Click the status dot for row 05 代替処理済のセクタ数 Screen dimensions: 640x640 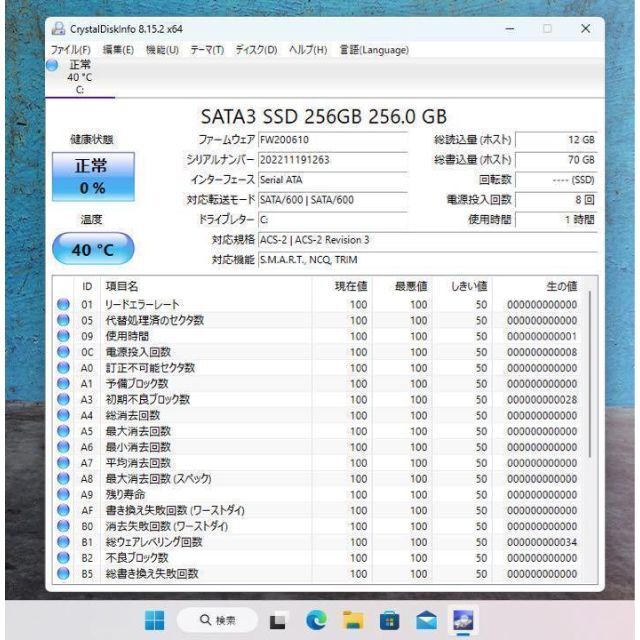63,320
